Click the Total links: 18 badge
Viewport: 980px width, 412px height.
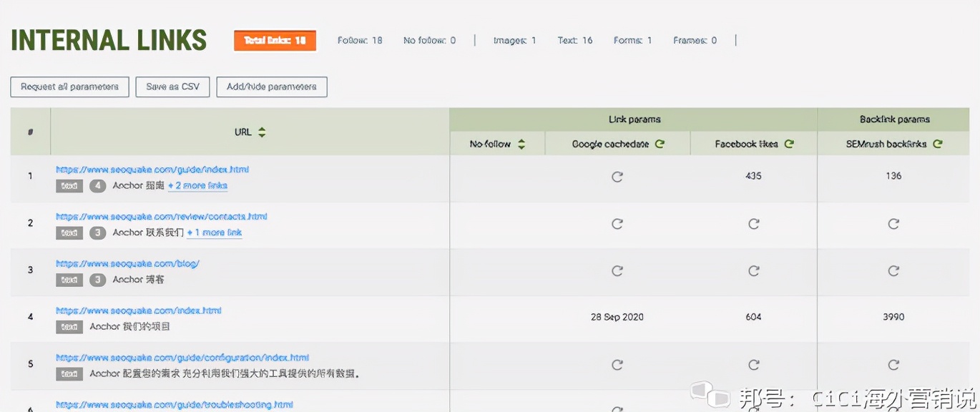click(x=275, y=41)
